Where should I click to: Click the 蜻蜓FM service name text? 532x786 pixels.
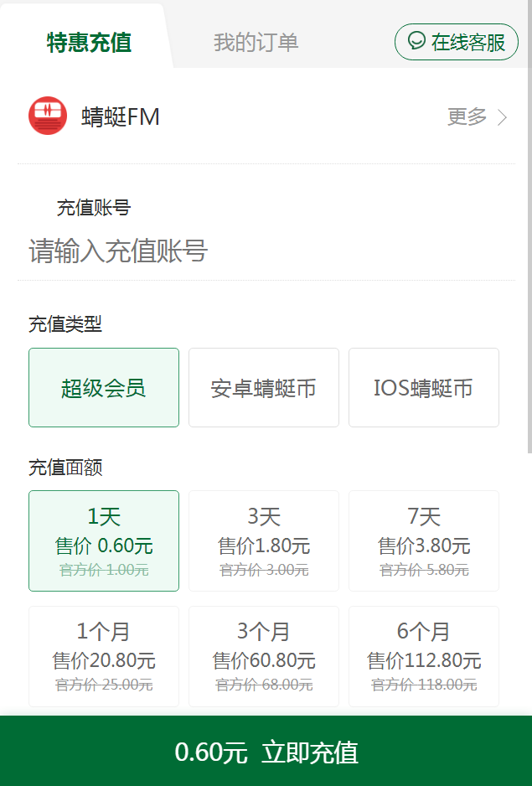click(x=121, y=117)
